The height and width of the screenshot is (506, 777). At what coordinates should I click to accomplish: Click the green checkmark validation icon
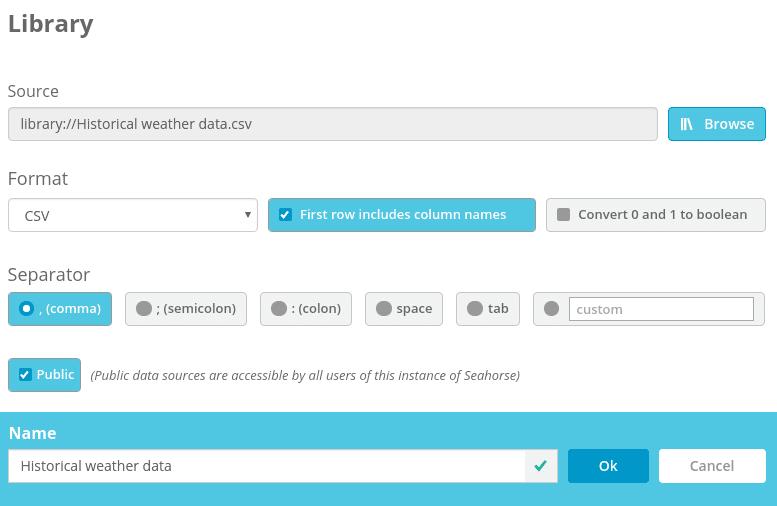click(541, 466)
